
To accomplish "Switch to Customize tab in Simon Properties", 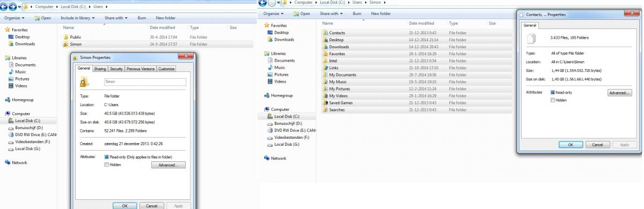I will tap(166, 69).
